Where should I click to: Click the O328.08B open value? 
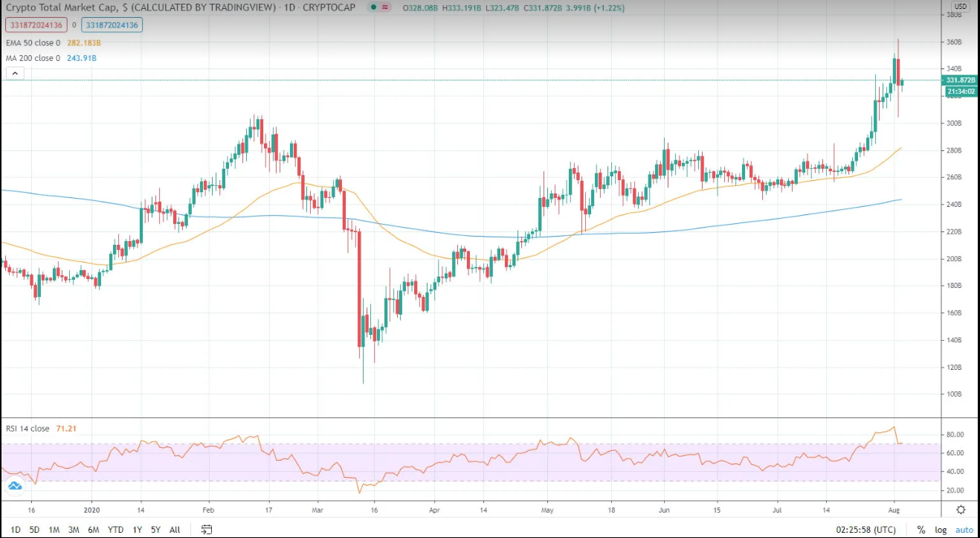pyautogui.click(x=421, y=8)
